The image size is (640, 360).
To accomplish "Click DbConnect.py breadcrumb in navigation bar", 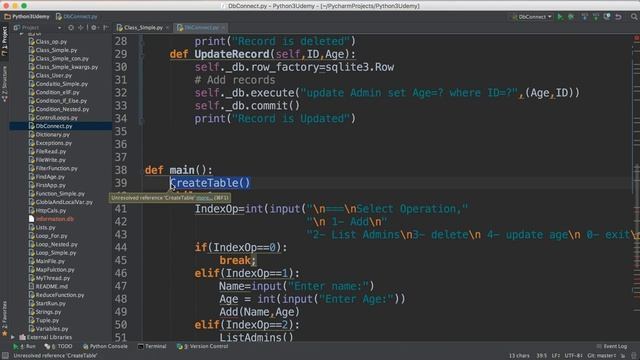I will point(77,17).
